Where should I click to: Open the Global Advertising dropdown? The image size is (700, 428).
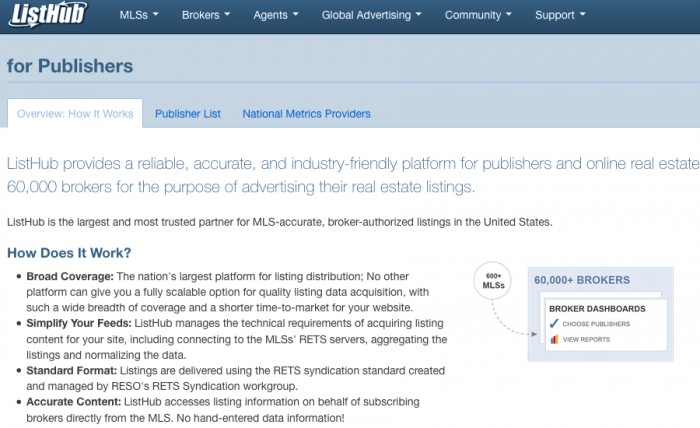[x=371, y=16]
